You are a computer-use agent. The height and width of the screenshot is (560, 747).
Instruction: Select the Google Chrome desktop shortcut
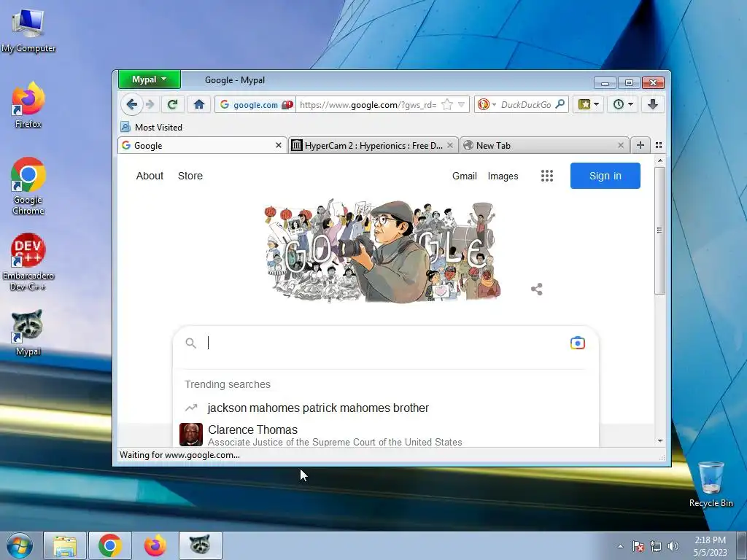tap(28, 186)
